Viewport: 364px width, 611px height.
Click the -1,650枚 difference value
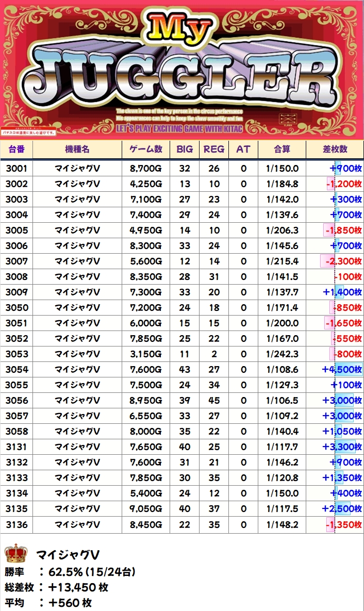coord(344,323)
